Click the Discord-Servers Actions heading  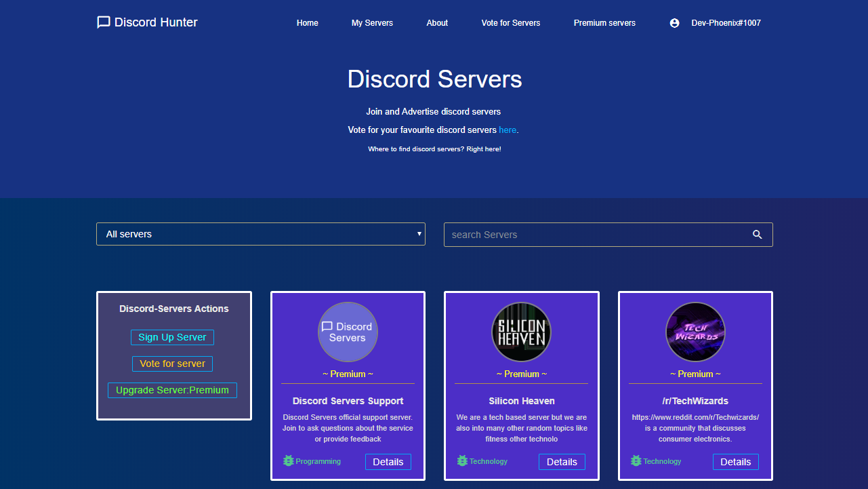point(174,309)
